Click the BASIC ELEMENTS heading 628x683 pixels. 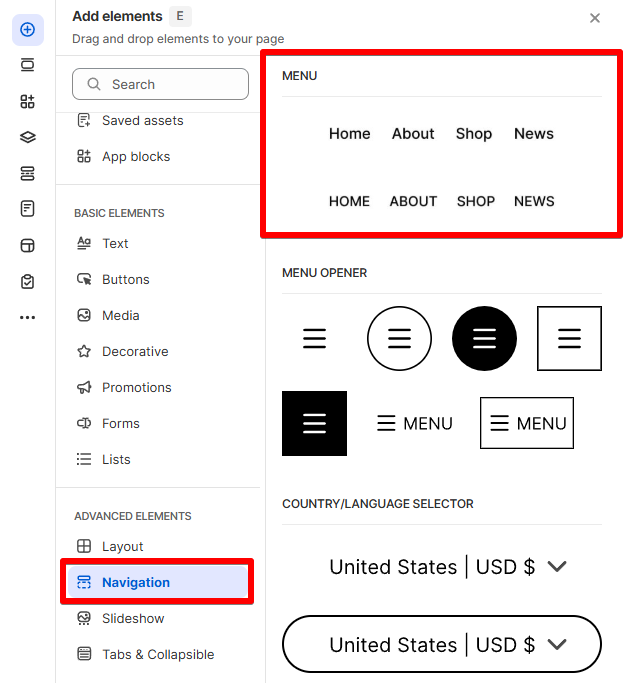(119, 213)
